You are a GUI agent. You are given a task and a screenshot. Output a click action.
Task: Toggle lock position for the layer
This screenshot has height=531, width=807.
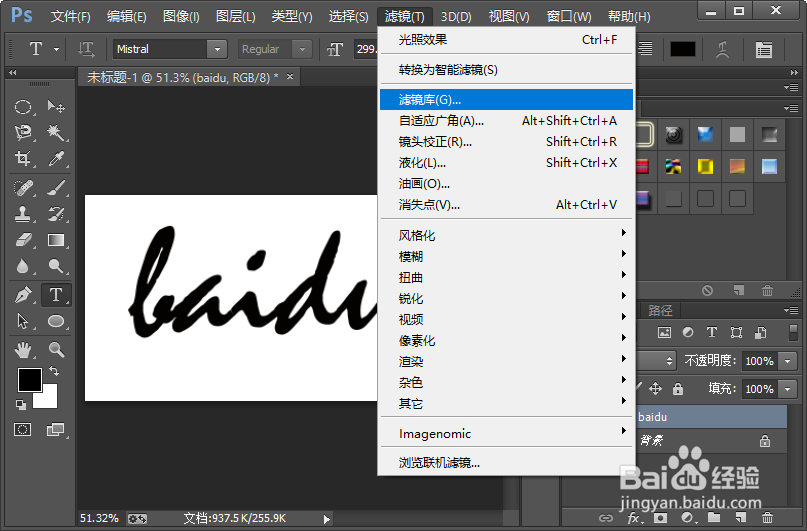click(655, 388)
